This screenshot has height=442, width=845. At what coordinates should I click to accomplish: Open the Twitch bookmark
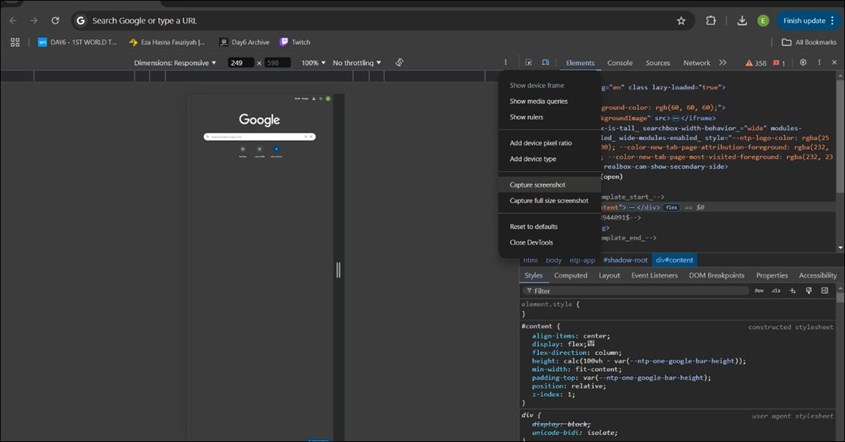tap(295, 42)
